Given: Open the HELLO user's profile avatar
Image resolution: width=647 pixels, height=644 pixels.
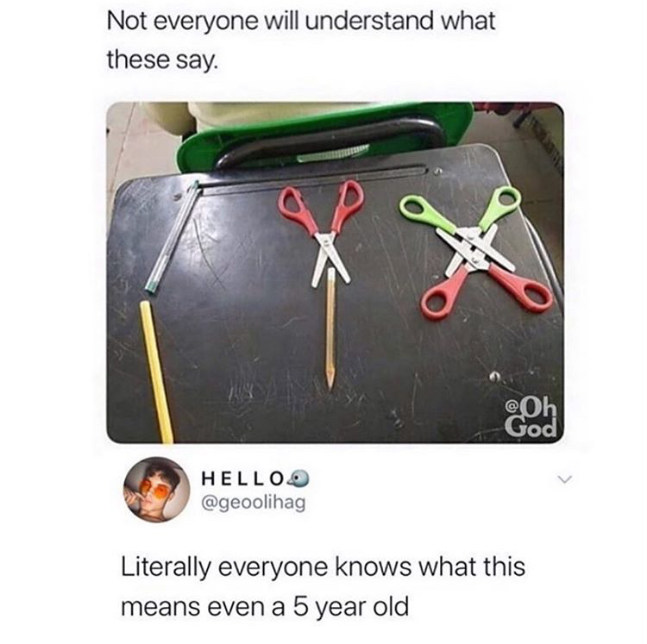Looking at the screenshot, I should click(x=157, y=490).
